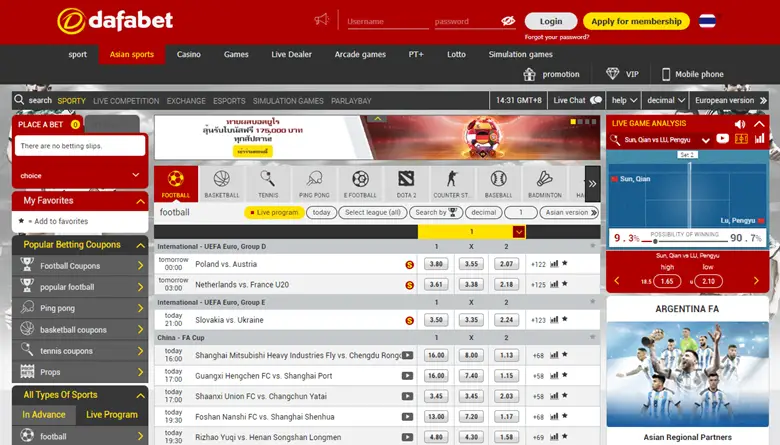Click the Username input field
Screen dimensions: 780x445
pyautogui.click(x=383, y=21)
